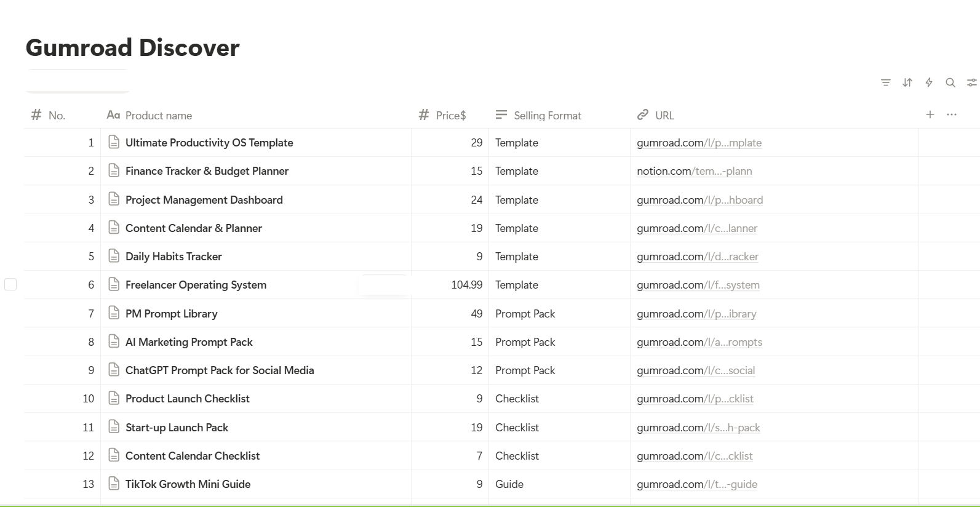
Task: Open Daily Habits Tracker gumroad link
Action: (697, 257)
